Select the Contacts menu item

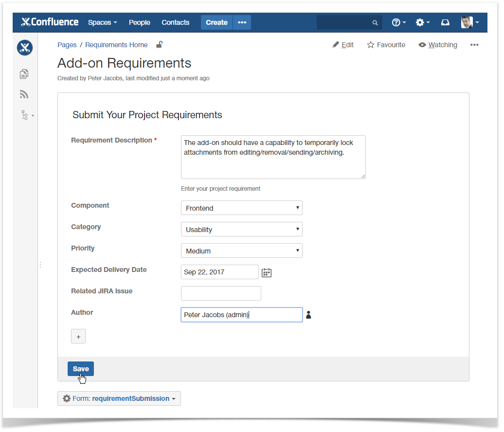click(175, 22)
